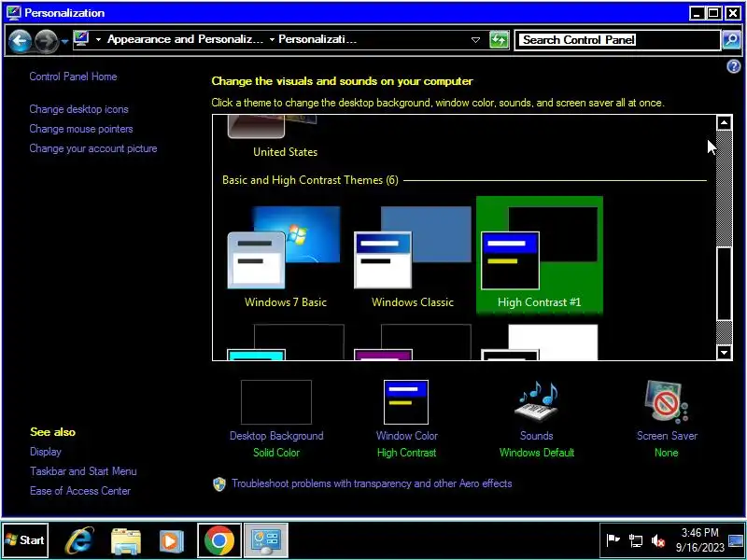The height and width of the screenshot is (560, 747).
Task: Apply the Windows Classic theme
Action: tap(413, 258)
